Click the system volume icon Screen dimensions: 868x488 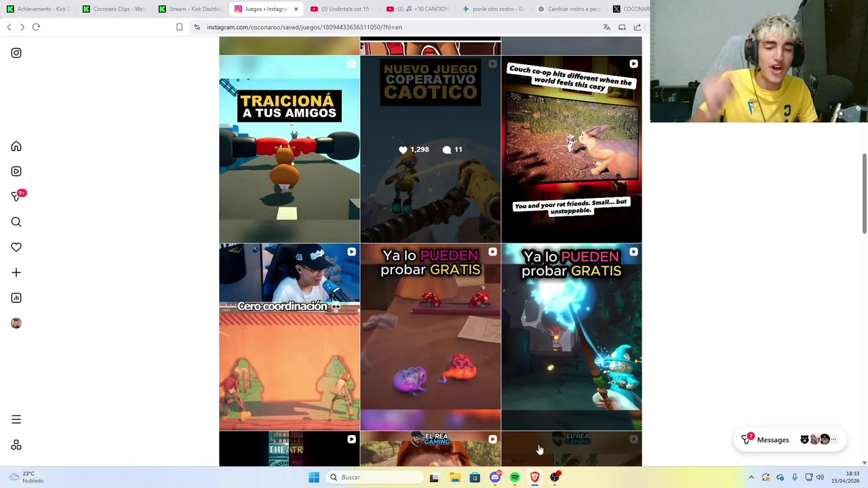pos(820,477)
